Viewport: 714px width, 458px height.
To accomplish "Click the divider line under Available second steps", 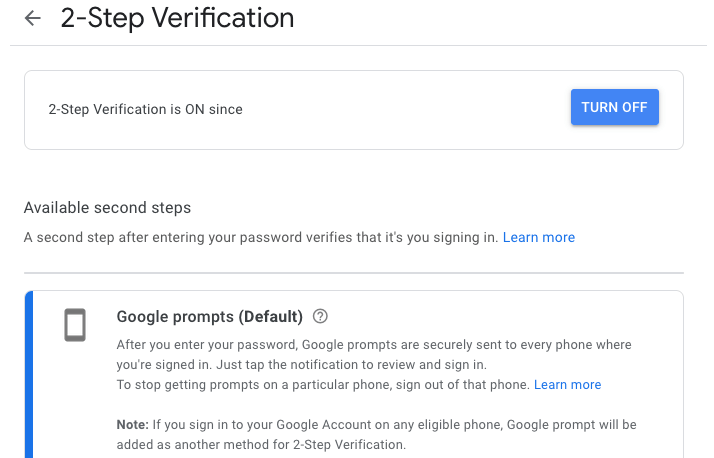I will [354, 273].
